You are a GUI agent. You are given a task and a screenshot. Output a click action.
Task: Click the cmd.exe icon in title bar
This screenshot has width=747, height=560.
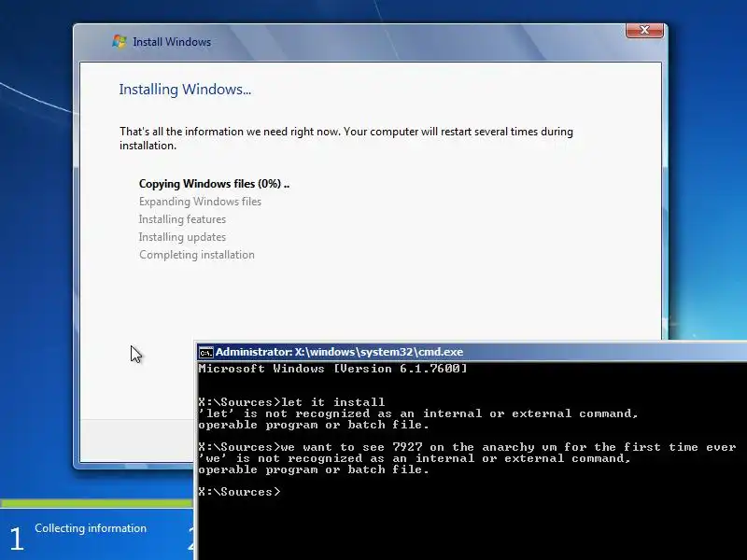pyautogui.click(x=205, y=353)
